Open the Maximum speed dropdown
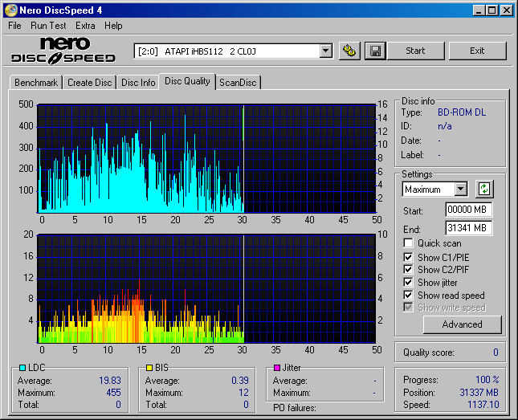Screen dimensions: 518x420 click(461, 190)
